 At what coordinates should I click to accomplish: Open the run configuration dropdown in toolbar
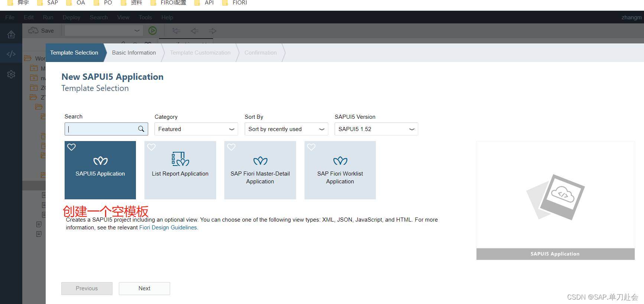tap(104, 30)
